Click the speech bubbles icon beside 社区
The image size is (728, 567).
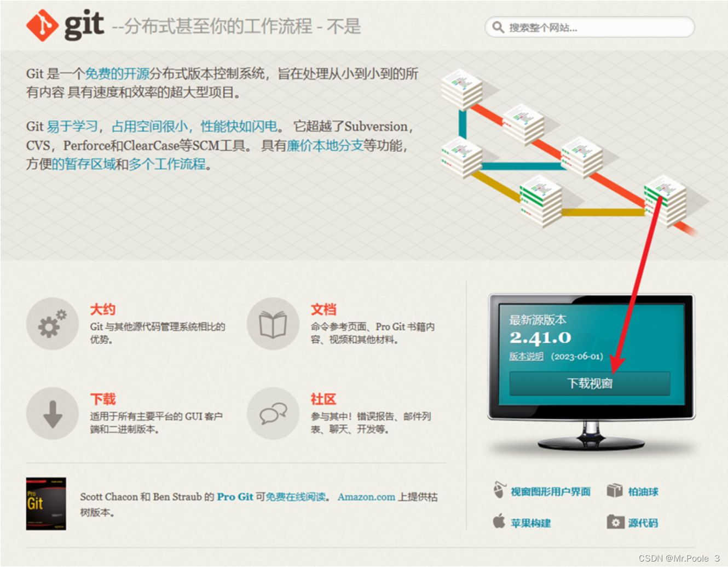coord(273,413)
